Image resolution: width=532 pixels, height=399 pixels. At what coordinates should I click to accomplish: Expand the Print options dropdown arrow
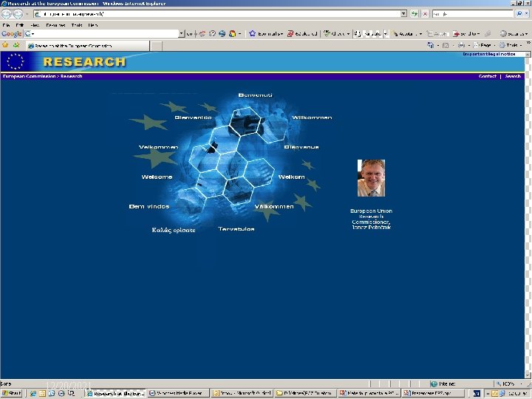click(x=468, y=45)
